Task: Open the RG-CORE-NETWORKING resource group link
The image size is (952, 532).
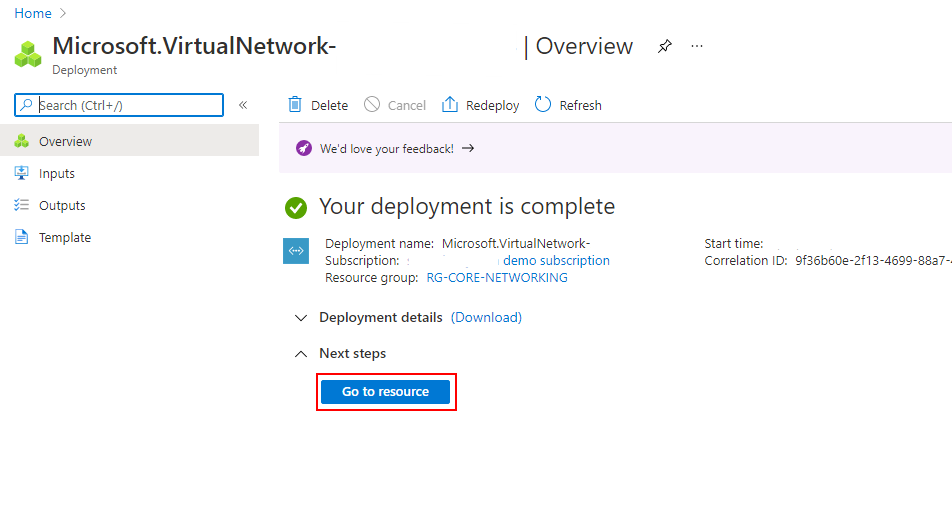Action: [x=497, y=278]
